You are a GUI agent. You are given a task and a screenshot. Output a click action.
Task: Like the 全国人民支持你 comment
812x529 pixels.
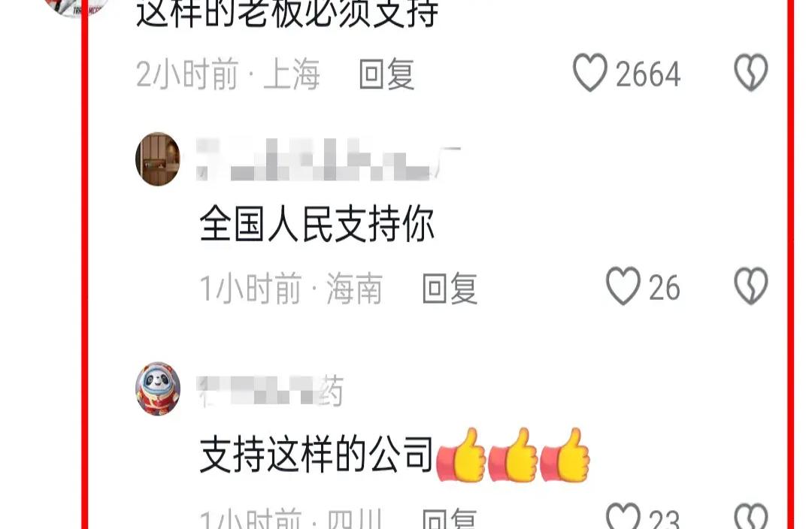pos(623,286)
